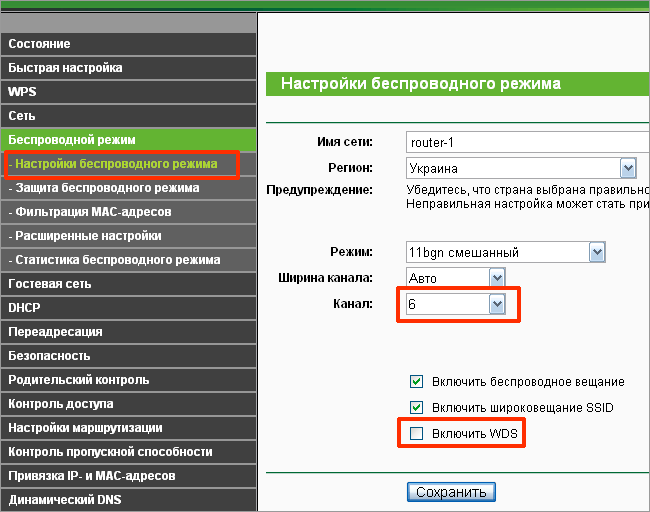Open the Состояние menu section

click(x=128, y=44)
